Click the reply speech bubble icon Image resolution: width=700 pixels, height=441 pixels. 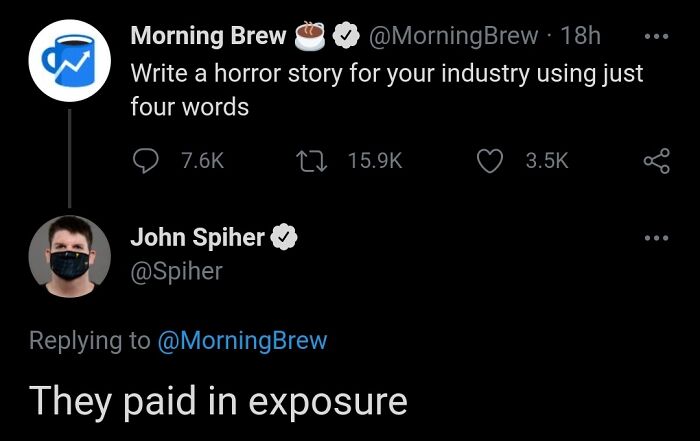146,160
